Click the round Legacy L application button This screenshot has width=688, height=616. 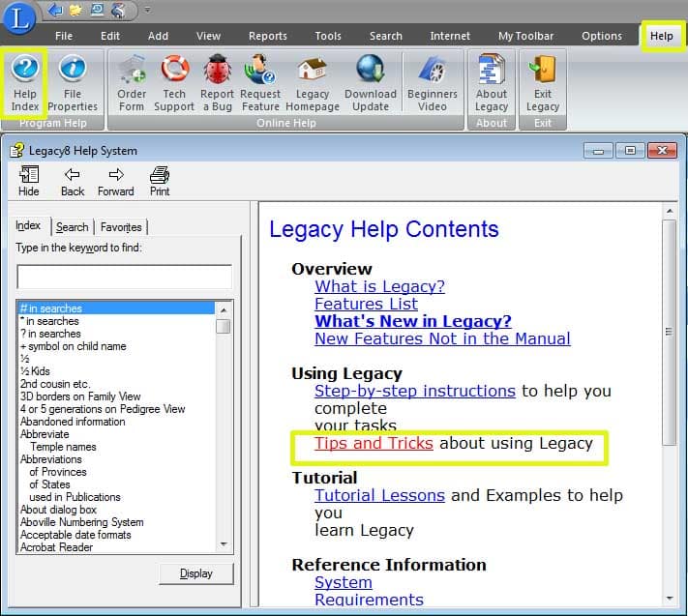coord(19,18)
